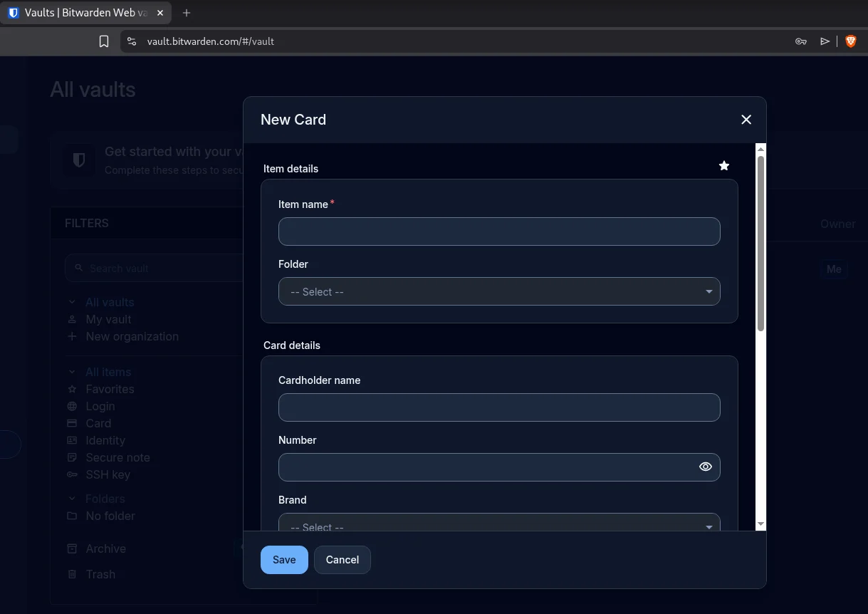Collapse the Folders chevron
This screenshot has width=868, height=614.
(72, 499)
